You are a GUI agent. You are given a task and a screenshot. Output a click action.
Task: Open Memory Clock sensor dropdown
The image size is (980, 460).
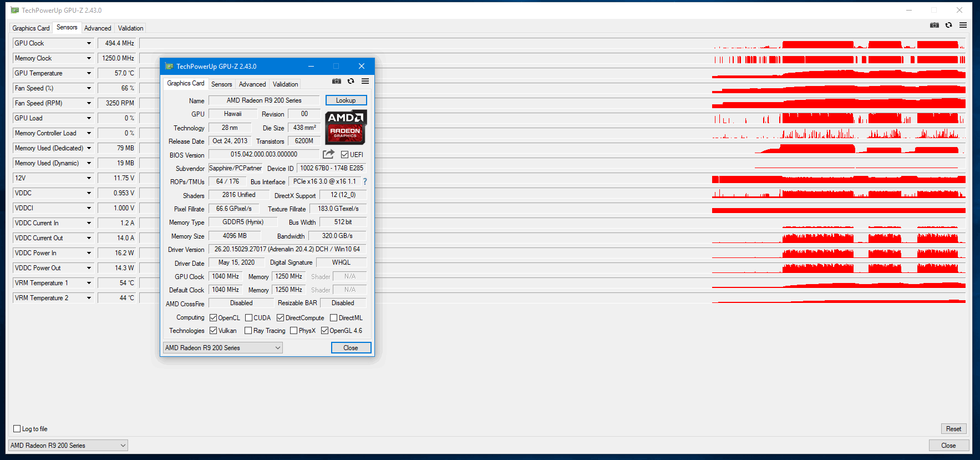(88, 58)
